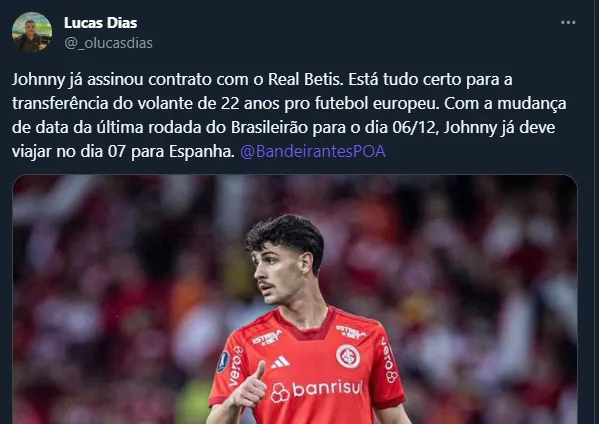Click the word Espanha in the tweet
The image size is (599, 424).
tap(202, 152)
